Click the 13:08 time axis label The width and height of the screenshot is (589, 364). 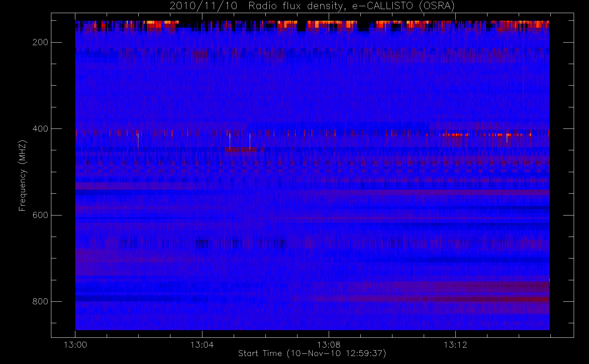click(329, 345)
